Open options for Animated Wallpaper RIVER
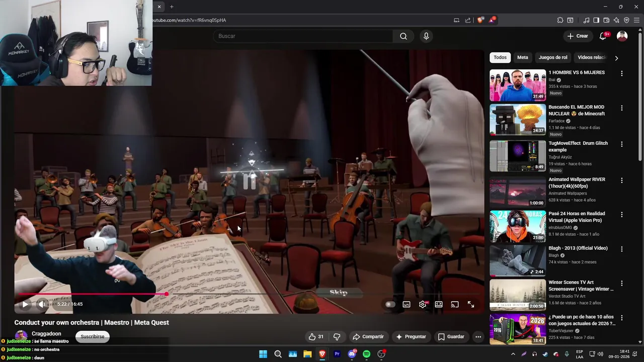Screen dimensions: 644x362 622,180
